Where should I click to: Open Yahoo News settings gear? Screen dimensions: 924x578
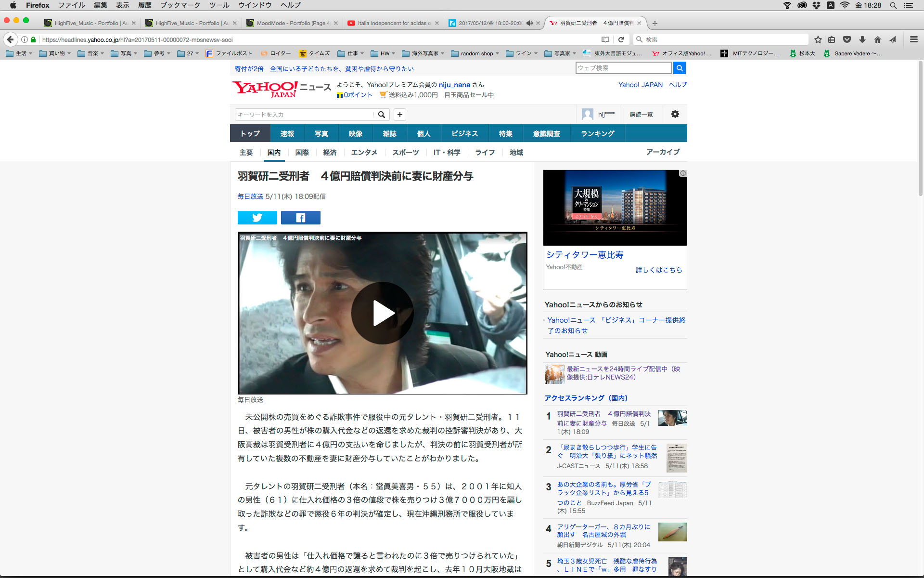point(675,114)
